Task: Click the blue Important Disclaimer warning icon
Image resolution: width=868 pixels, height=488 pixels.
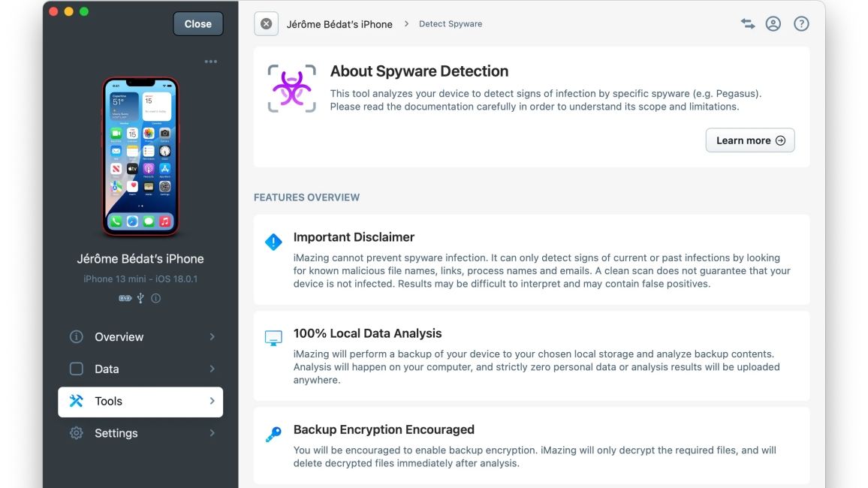Action: click(x=273, y=242)
